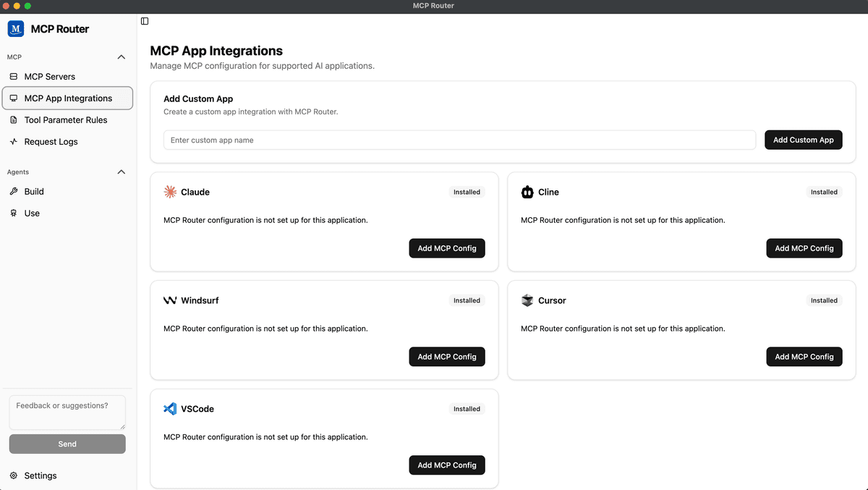The height and width of the screenshot is (490, 868).
Task: Open the MCP Servers page
Action: click(x=49, y=77)
